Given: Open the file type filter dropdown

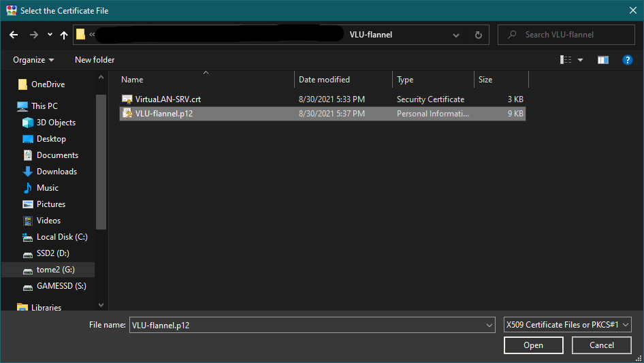Looking at the screenshot, I should [567, 325].
